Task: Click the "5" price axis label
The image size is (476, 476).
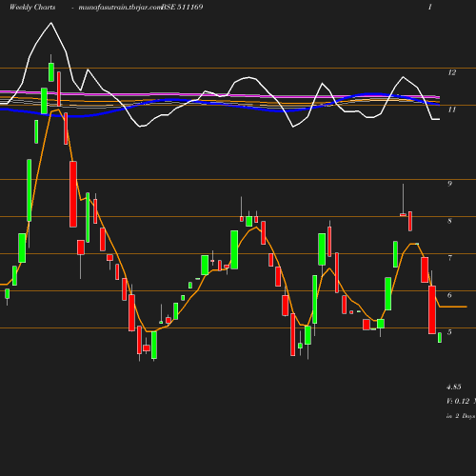Action: click(x=449, y=332)
